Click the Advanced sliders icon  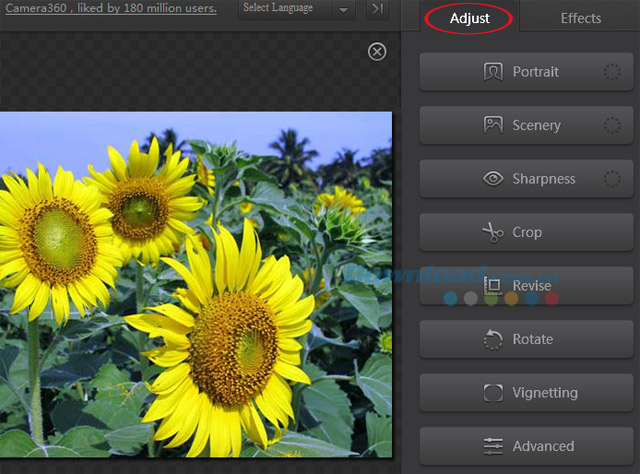493,446
